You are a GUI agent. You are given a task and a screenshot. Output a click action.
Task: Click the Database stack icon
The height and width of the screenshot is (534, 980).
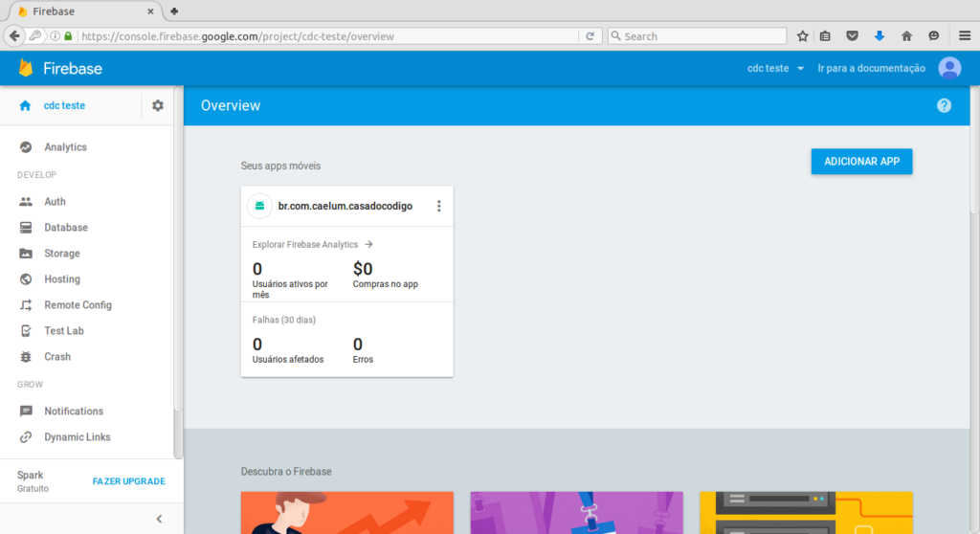(26, 228)
